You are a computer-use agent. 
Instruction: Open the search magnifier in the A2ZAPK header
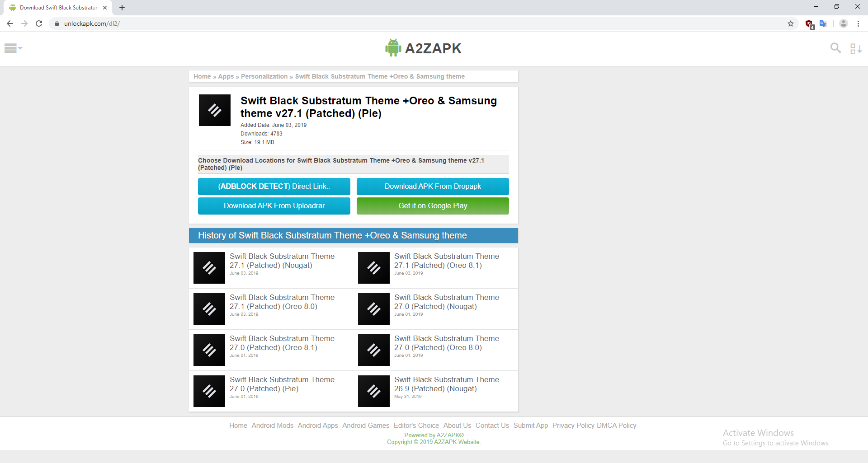pyautogui.click(x=835, y=48)
